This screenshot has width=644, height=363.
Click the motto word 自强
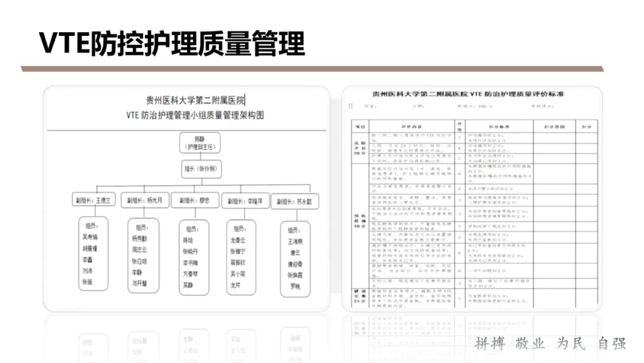click(612, 343)
